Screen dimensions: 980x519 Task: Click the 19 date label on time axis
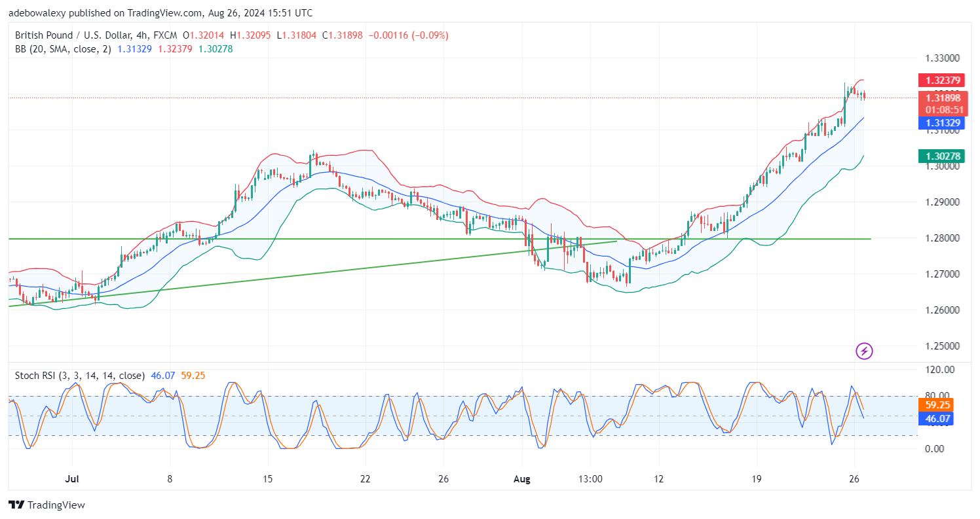click(x=756, y=479)
